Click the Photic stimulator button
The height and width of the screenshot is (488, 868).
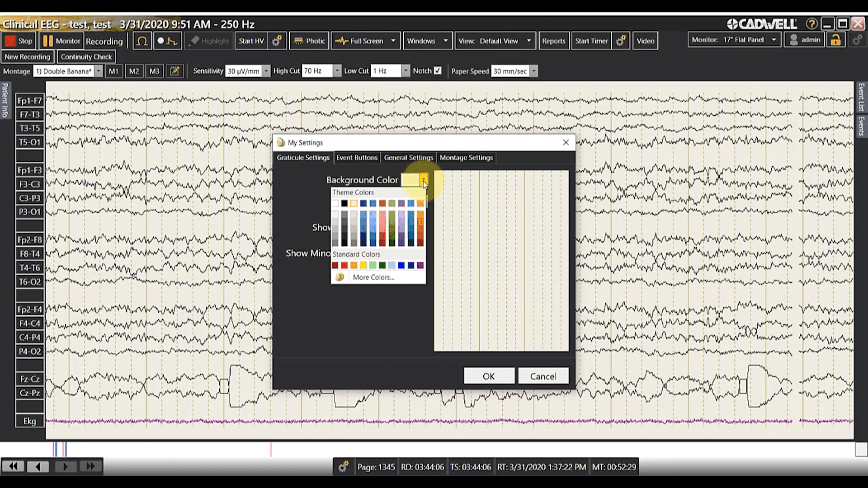click(309, 41)
